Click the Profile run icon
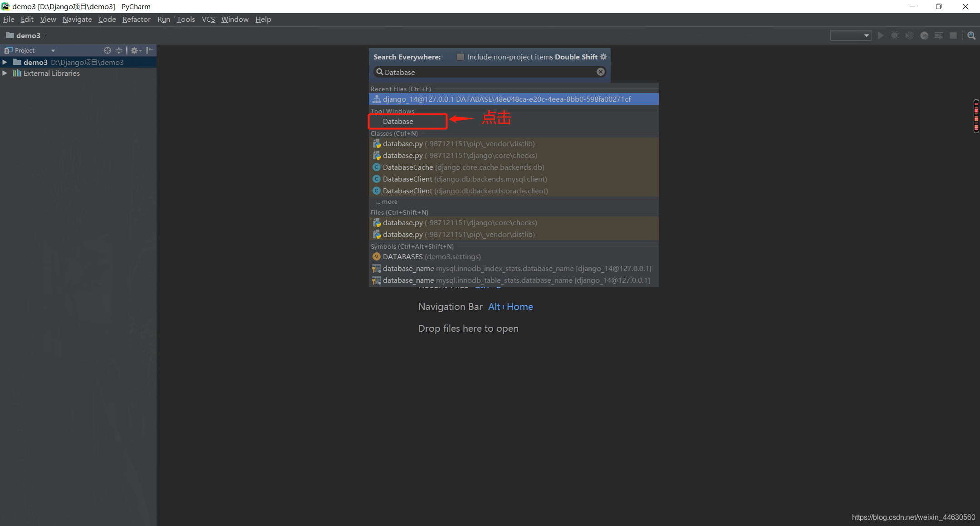Screen dimensions: 980x526 point(924,35)
